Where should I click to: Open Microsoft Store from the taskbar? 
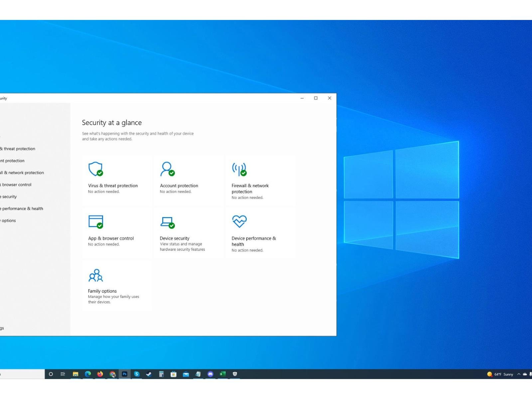[174, 374]
